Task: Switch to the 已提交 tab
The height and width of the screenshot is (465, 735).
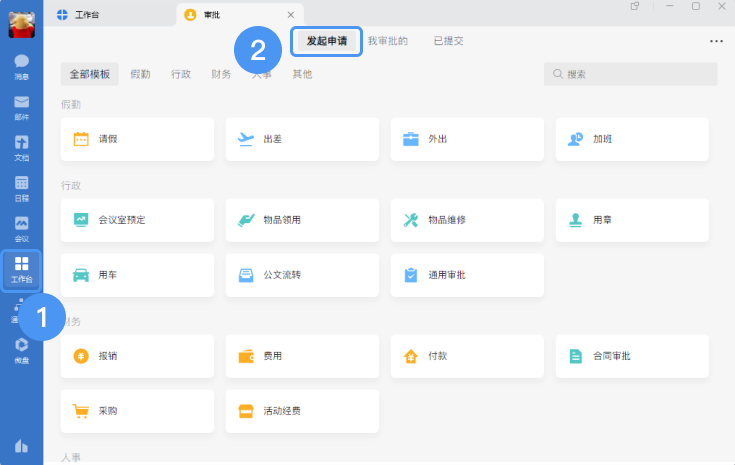Action: click(x=448, y=41)
